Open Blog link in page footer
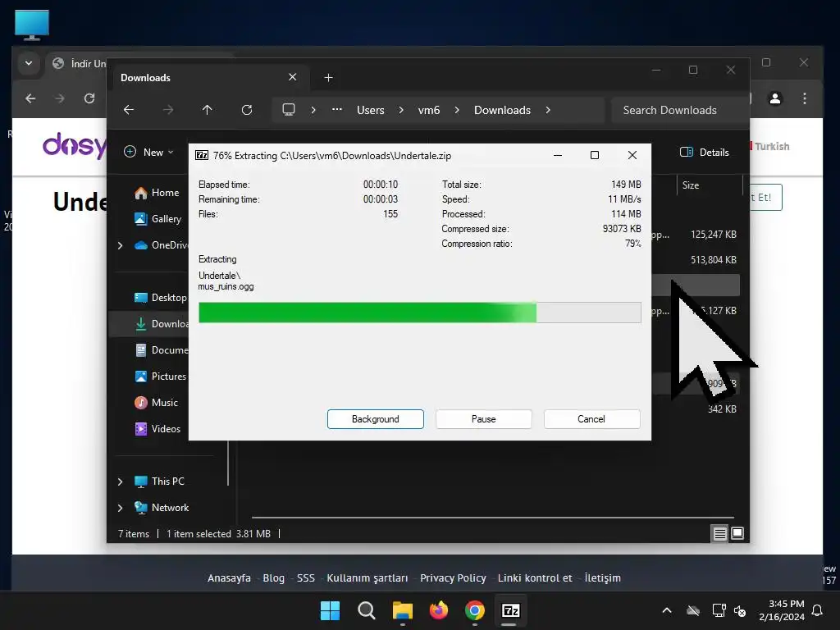Screen dimensions: 840x630 [x=274, y=578]
